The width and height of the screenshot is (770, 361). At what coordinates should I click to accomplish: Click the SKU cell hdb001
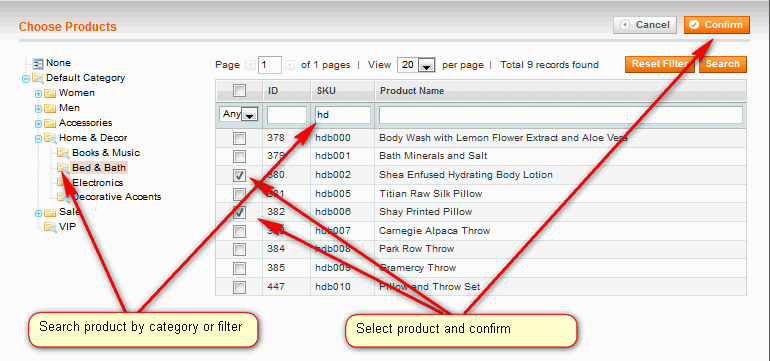coord(333,156)
